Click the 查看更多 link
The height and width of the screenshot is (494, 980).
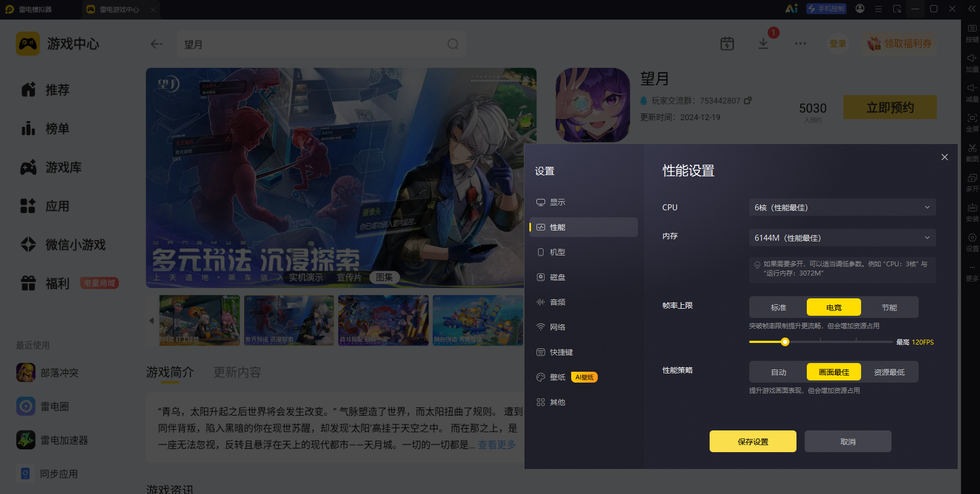point(497,445)
